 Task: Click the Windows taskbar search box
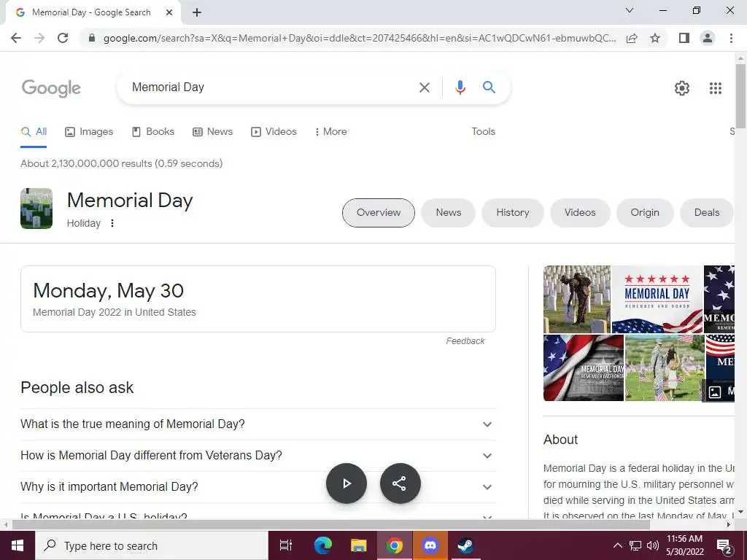coord(152,545)
